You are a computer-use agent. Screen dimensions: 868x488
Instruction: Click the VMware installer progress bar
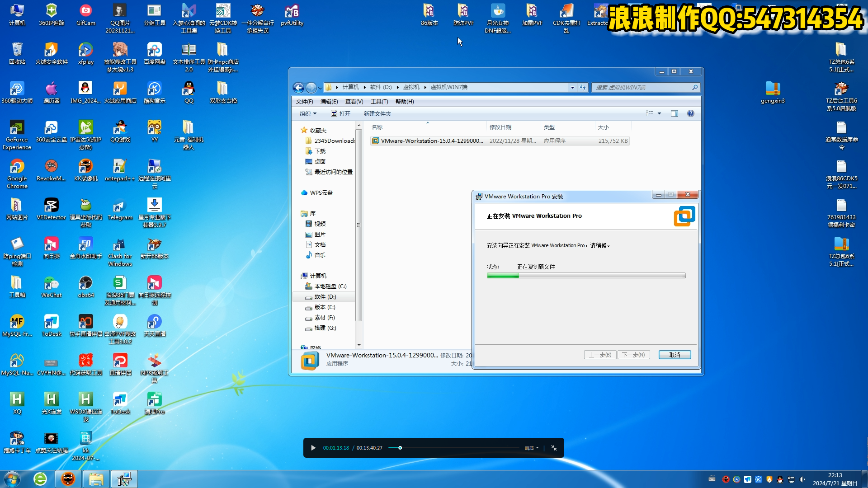coord(586,275)
